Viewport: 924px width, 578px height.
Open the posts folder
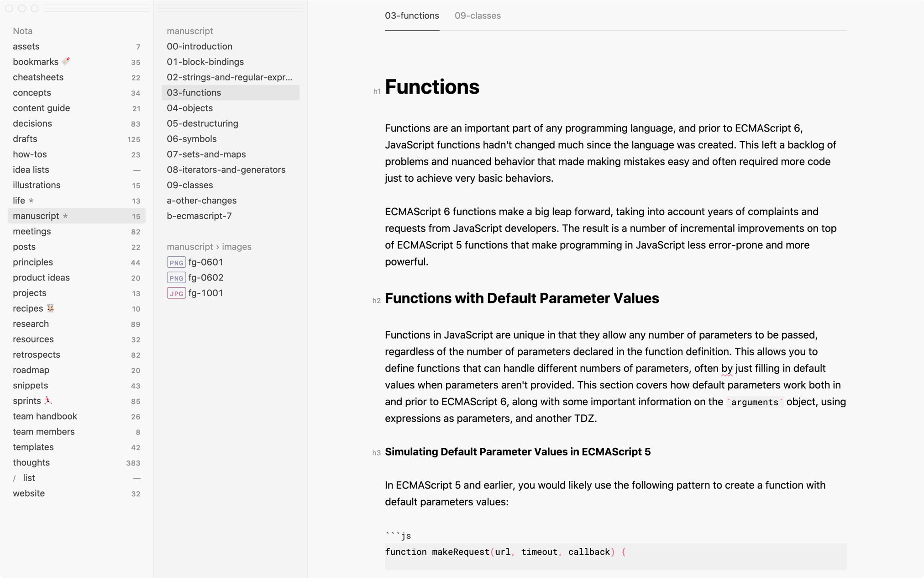click(x=77, y=247)
